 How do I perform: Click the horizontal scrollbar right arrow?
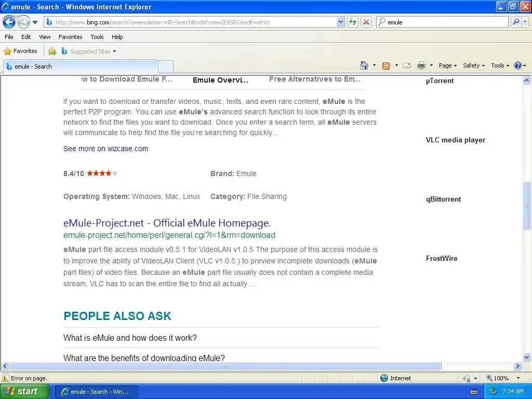tap(518, 366)
